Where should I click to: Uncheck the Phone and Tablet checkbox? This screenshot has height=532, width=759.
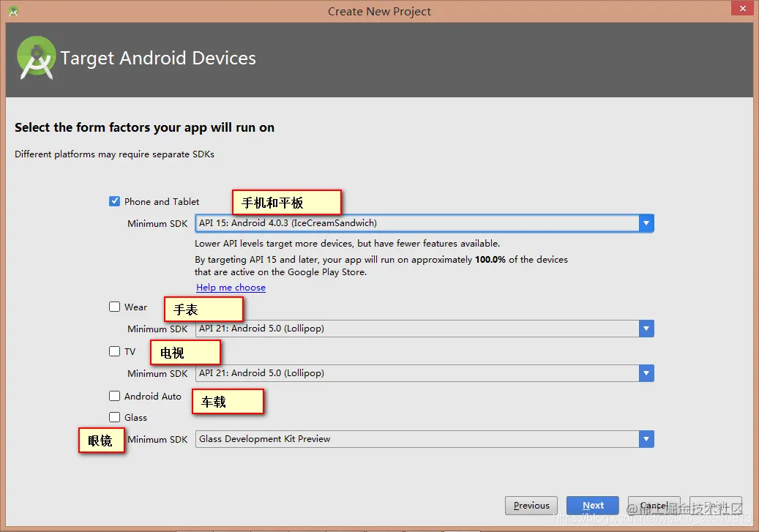pos(114,201)
